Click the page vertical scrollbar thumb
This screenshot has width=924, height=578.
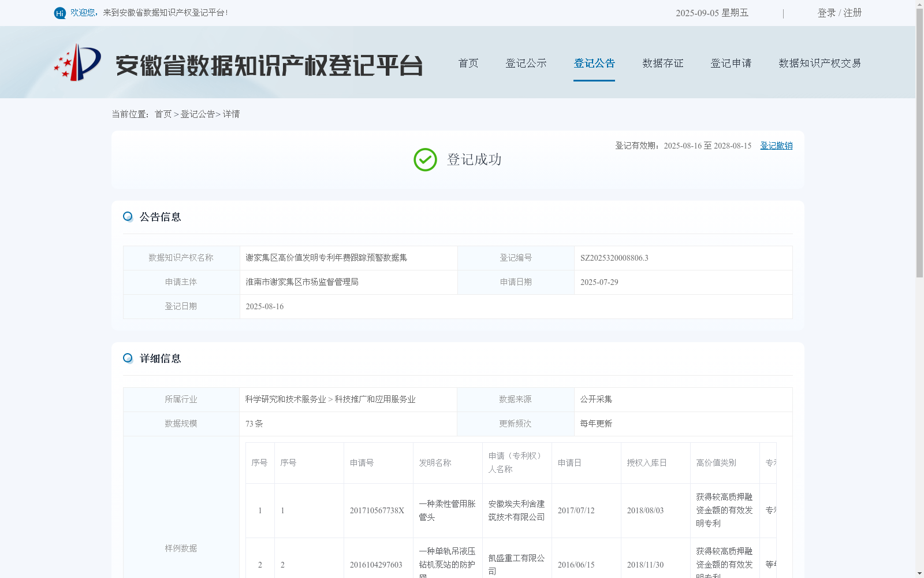pos(919,143)
